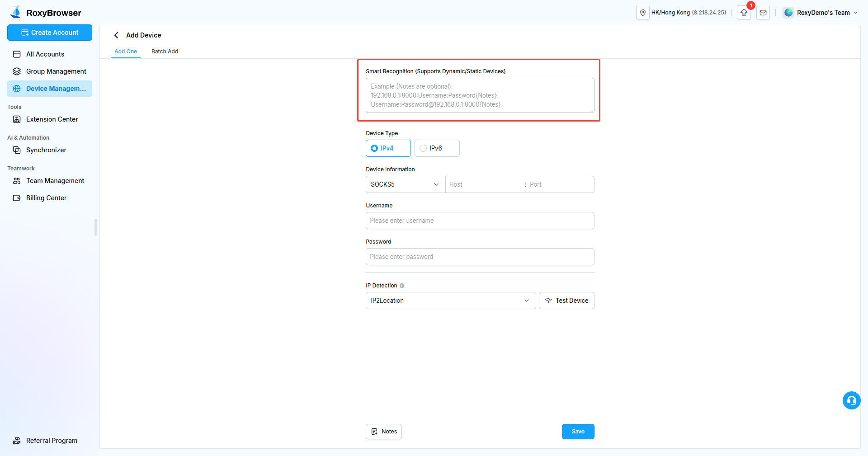
Task: Switch to the Batch Add tab
Action: click(165, 52)
